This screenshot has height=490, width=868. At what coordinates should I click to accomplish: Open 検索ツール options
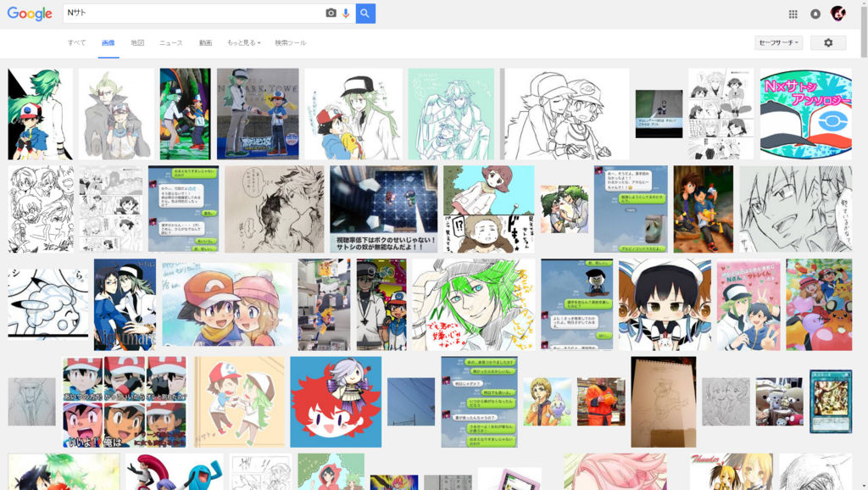tap(291, 42)
